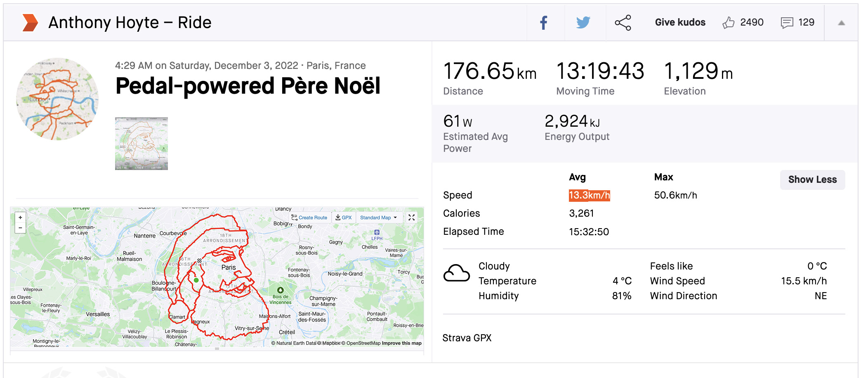Open the share options icon

click(x=623, y=23)
